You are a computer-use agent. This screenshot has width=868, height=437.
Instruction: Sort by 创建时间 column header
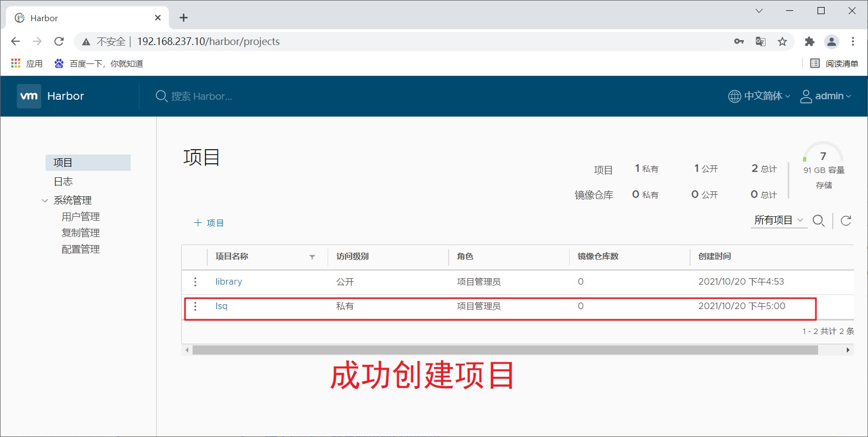tap(714, 256)
